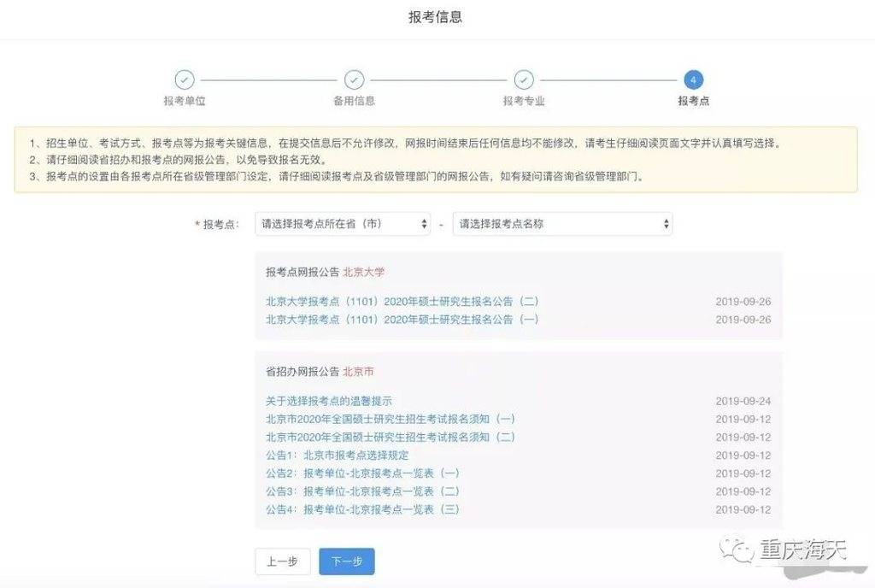Click the 报考单位 step checkmark icon
Viewport: 875px width, 588px height.
click(x=184, y=78)
